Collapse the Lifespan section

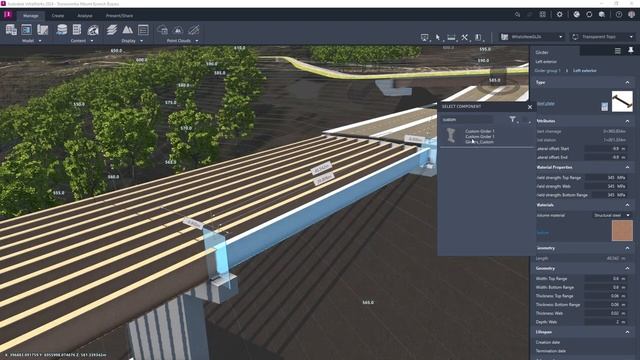tap(627, 332)
